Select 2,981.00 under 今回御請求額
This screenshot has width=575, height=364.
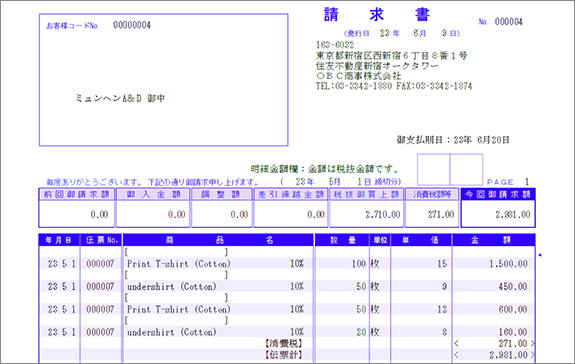click(x=513, y=214)
